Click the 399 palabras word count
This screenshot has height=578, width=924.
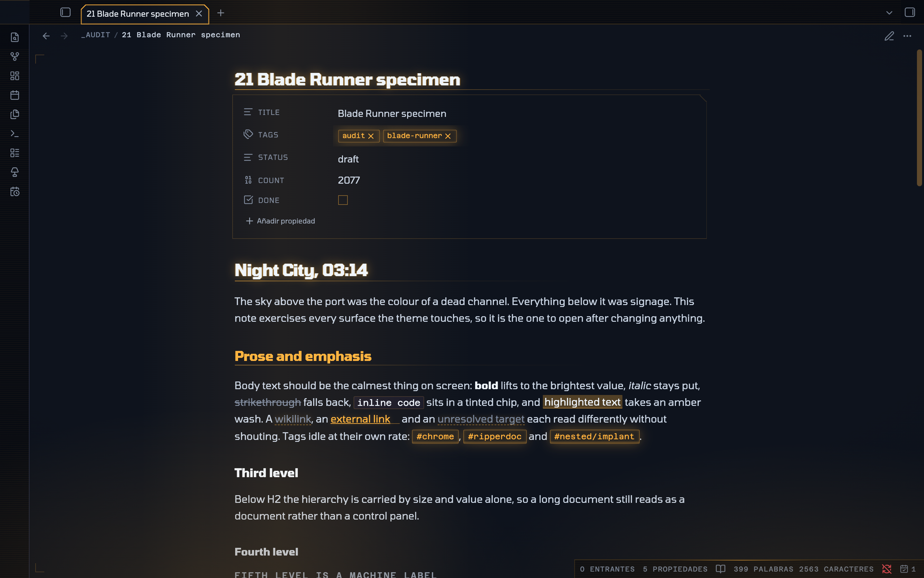(x=763, y=569)
